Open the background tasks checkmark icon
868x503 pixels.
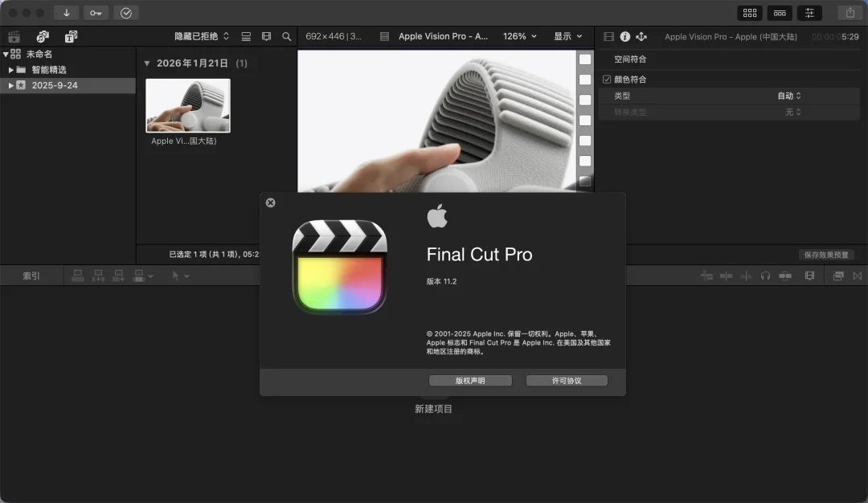pos(125,13)
